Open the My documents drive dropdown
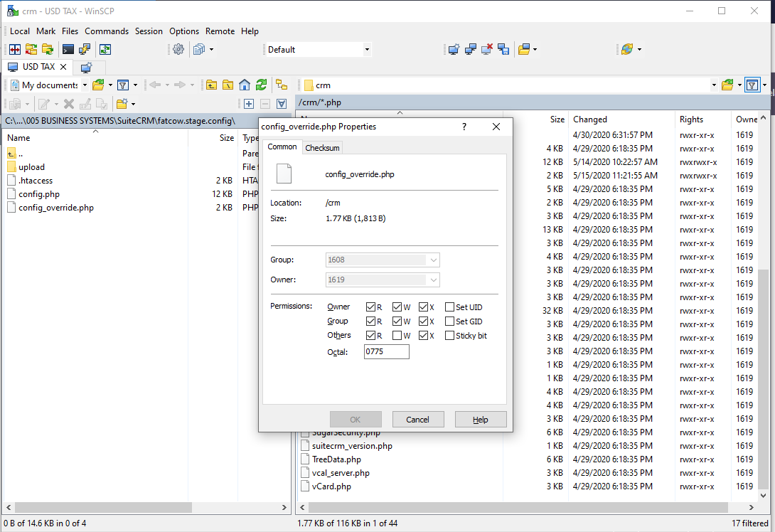 tap(85, 85)
